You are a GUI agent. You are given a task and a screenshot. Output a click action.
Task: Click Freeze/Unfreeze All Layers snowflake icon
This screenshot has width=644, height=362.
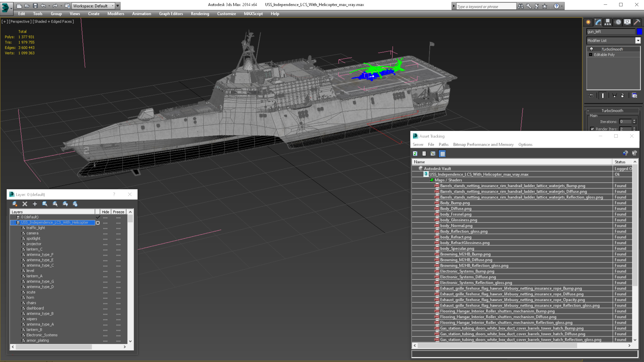(75, 204)
